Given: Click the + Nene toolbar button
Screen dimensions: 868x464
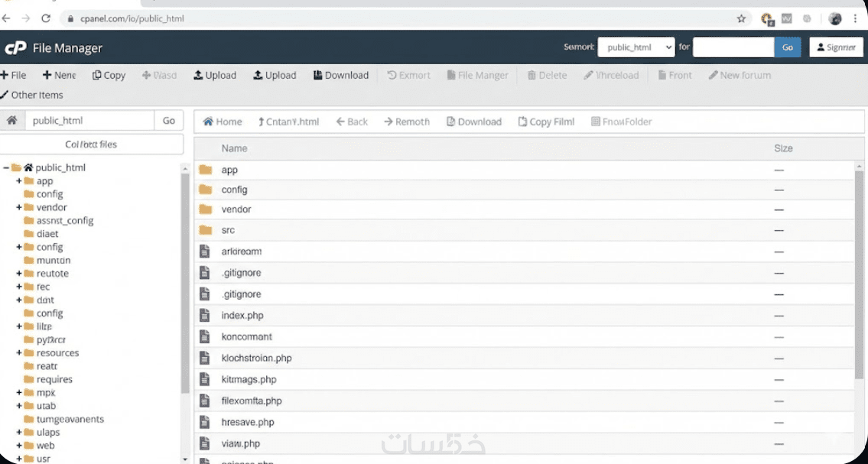Looking at the screenshot, I should coord(59,75).
